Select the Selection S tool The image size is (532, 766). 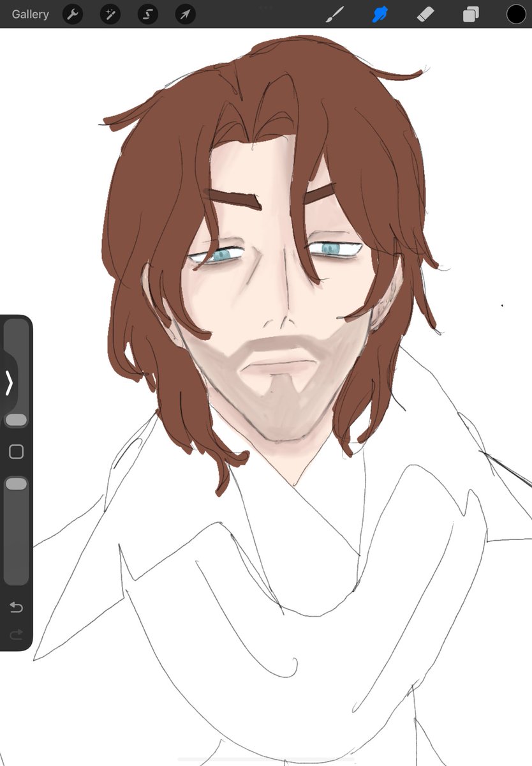coord(148,14)
